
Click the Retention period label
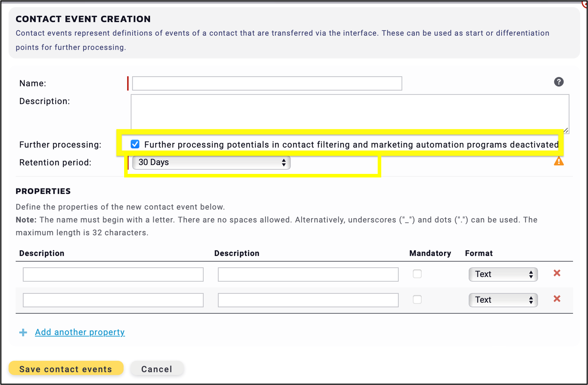tap(55, 163)
